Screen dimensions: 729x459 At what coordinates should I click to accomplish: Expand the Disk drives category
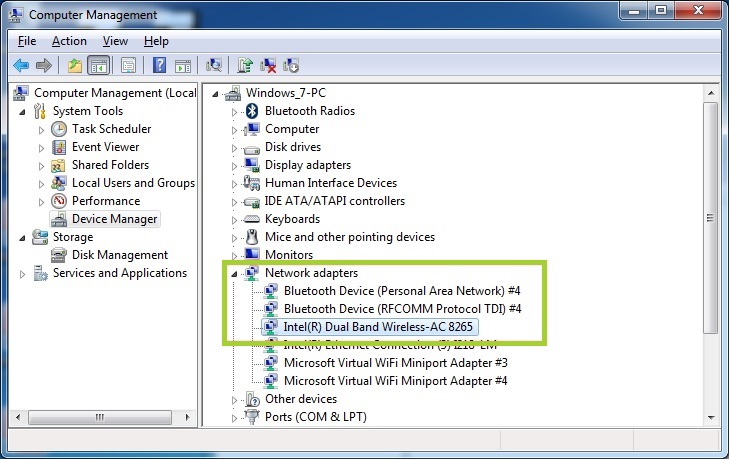[x=234, y=148]
